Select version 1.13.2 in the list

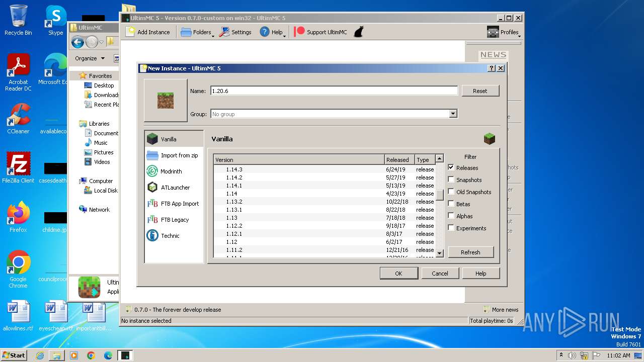325,202
